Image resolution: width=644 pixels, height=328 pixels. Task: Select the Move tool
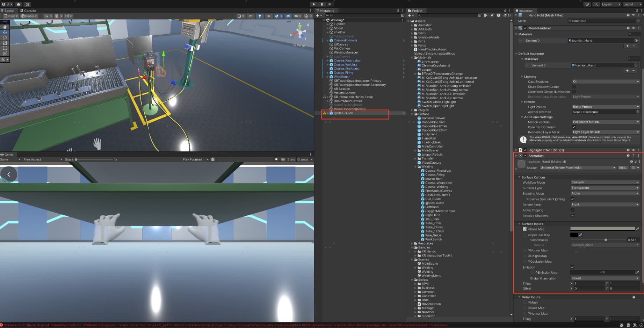(x=5, y=32)
